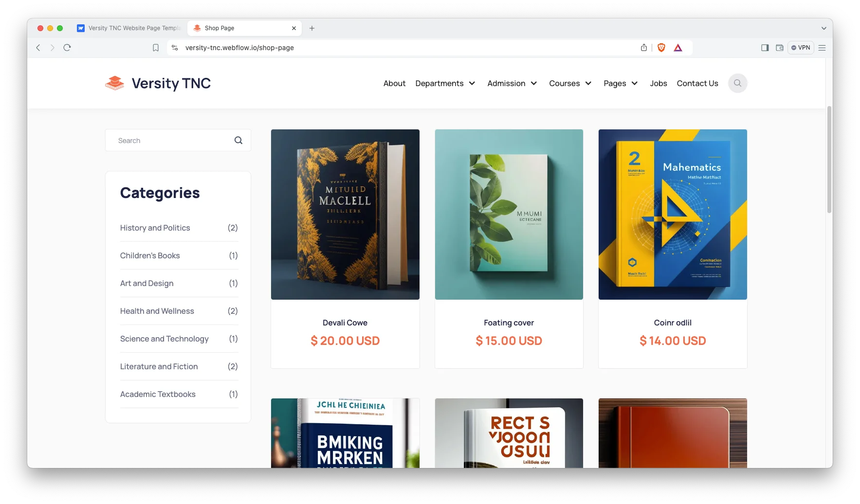860x504 pixels.
Task: Click the search magnifier icon in header
Action: coord(737,83)
